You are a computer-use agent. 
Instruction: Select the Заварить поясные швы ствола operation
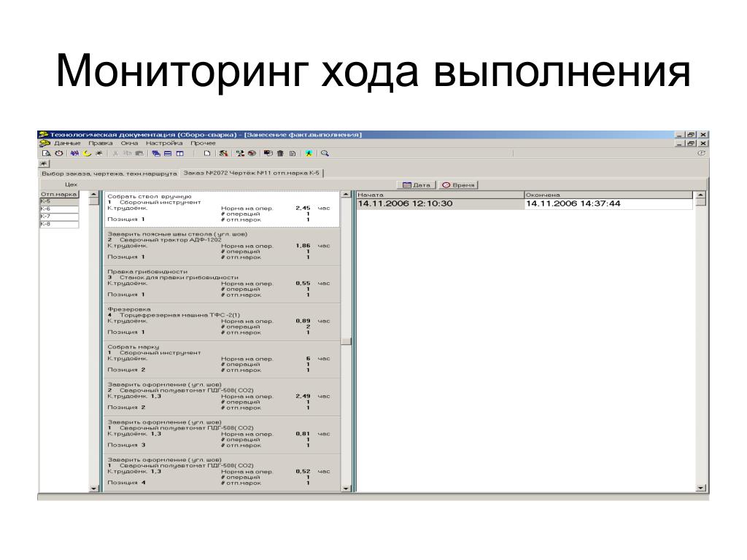(222, 246)
